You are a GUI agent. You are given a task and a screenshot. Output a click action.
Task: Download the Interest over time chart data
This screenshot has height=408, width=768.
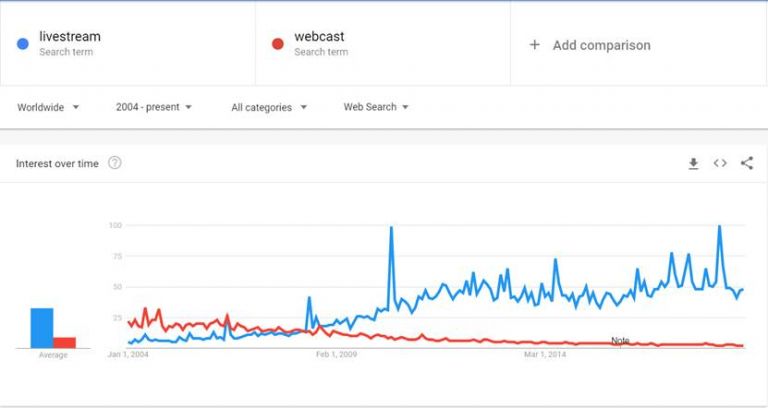click(x=693, y=164)
